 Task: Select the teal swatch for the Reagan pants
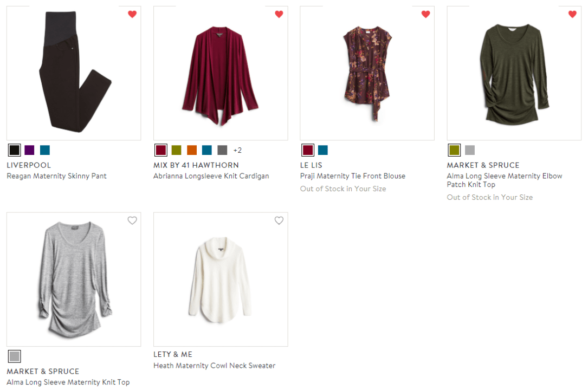click(44, 150)
